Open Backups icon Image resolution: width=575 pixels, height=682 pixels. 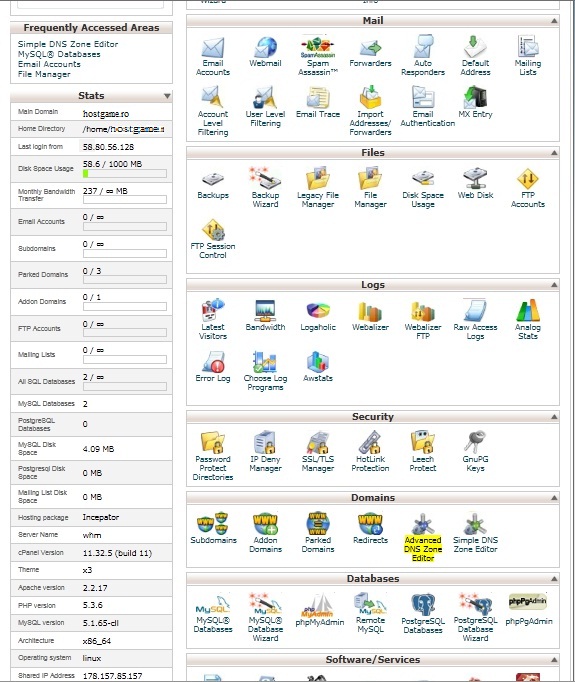click(213, 185)
